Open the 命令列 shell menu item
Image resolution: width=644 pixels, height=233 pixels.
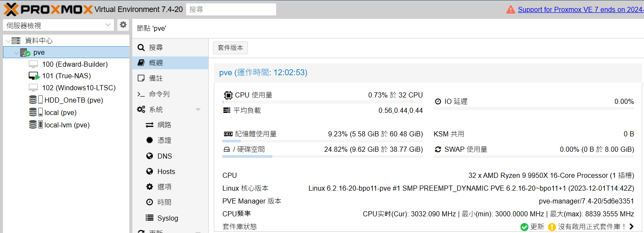tap(159, 94)
